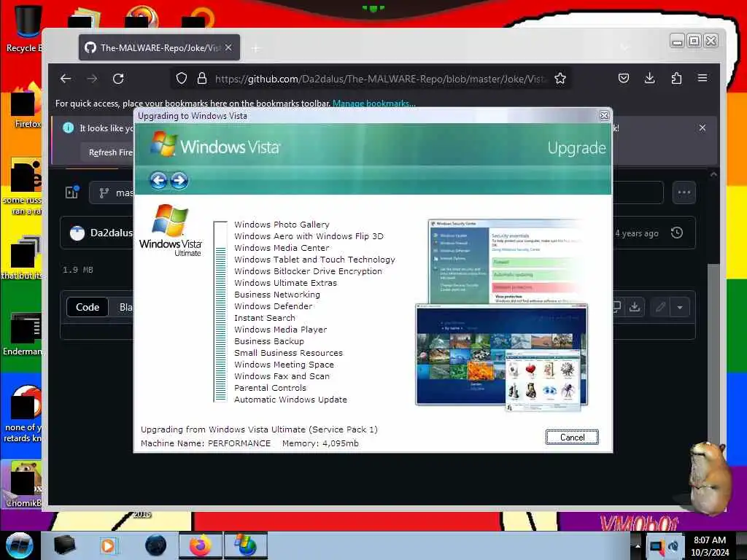
Task: Click Windows Photo Gallery feature text
Action: click(282, 225)
